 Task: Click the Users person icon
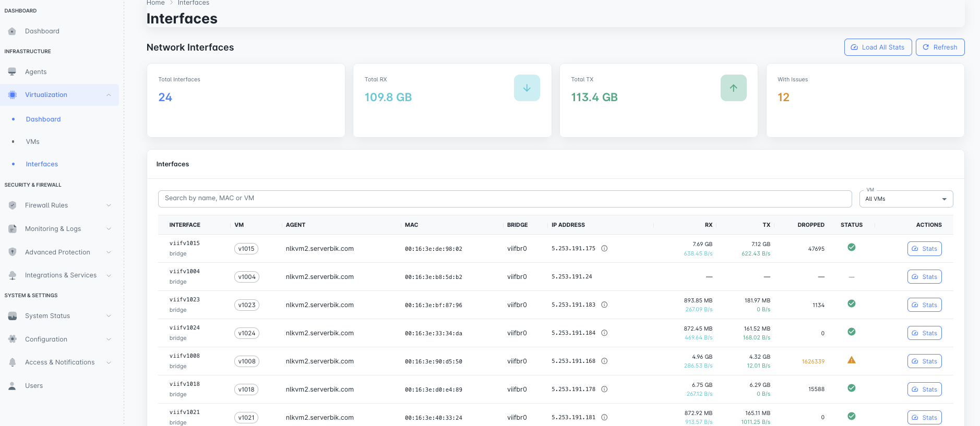pyautogui.click(x=12, y=386)
